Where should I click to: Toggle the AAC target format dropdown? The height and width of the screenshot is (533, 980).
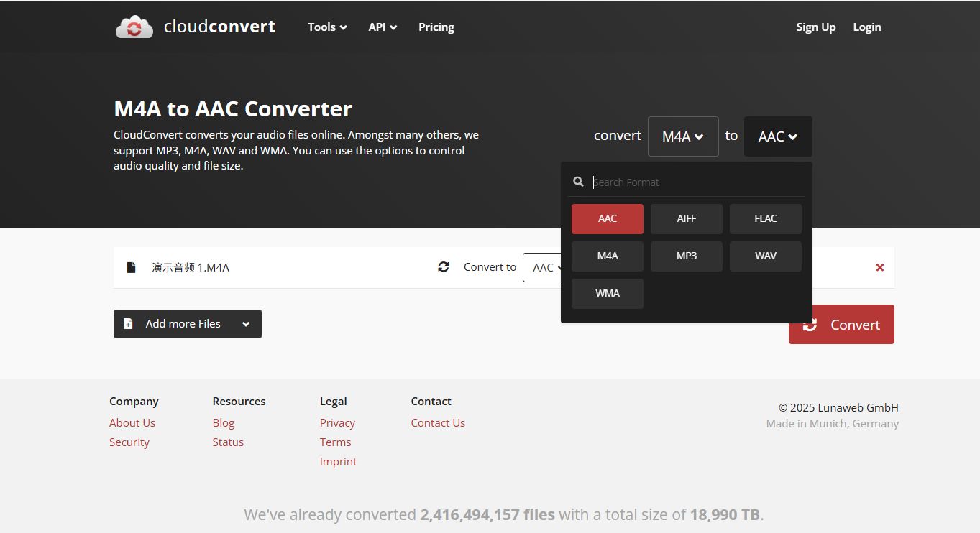tap(778, 136)
